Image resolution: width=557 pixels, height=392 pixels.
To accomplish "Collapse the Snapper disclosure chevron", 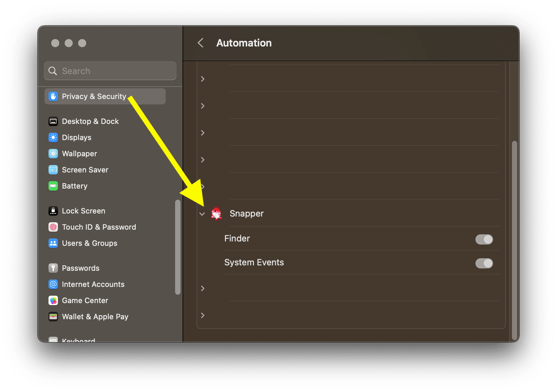I will point(202,214).
